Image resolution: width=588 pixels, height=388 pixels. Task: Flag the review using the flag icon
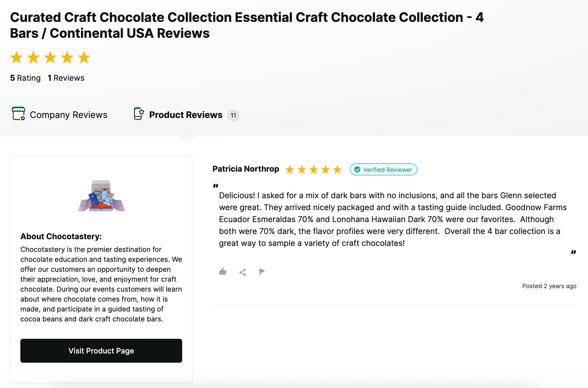[262, 271]
